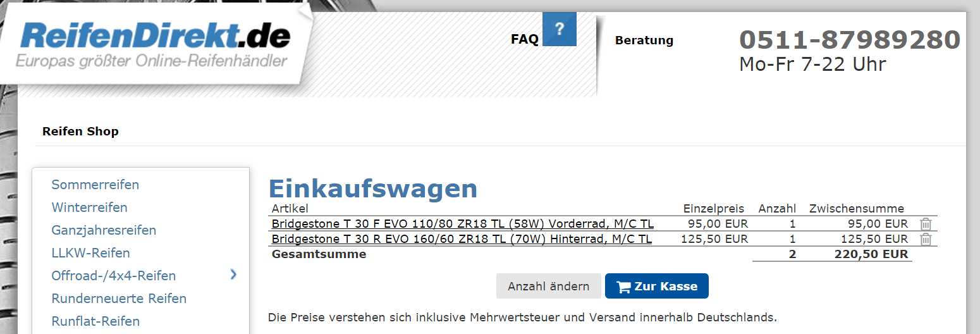Delete the Bridgestone T 30 F EVO item
The image size is (980, 334).
coord(926,224)
